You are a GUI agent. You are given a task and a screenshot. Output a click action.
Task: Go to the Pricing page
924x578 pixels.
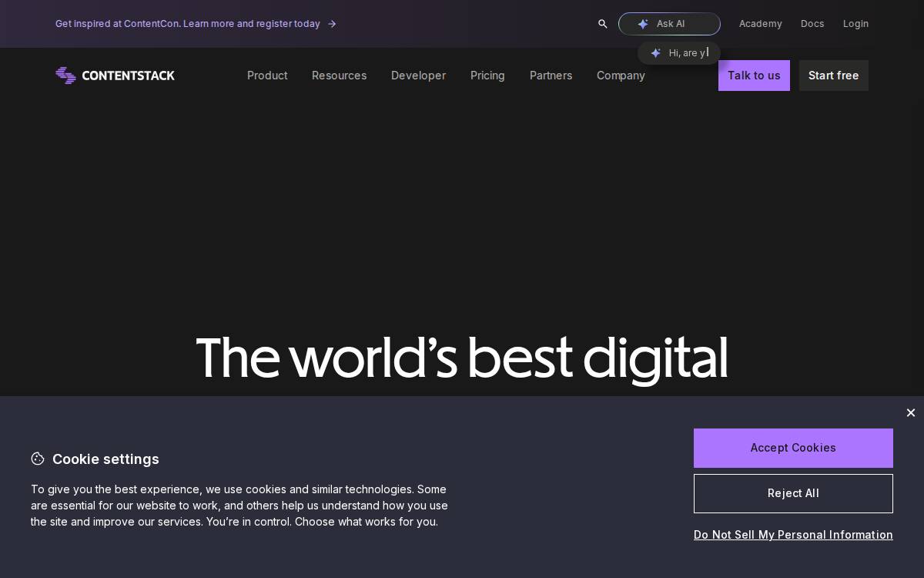(487, 76)
